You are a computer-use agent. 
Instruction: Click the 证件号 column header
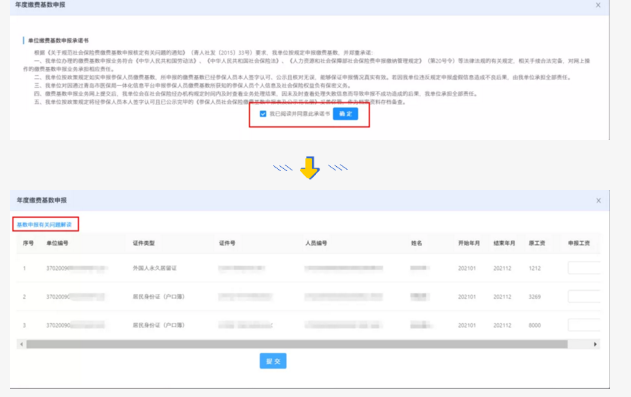click(227, 243)
